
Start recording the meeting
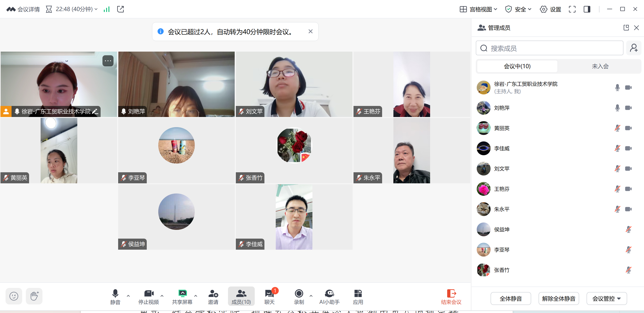pos(299,296)
